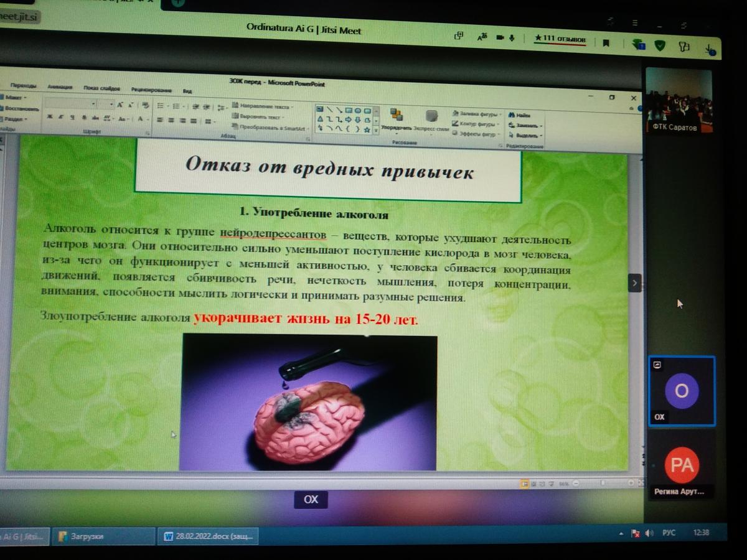Click the Jitsi filmstrip collapse chevron
Viewport: 747px width, 560px height.
pyautogui.click(x=634, y=282)
